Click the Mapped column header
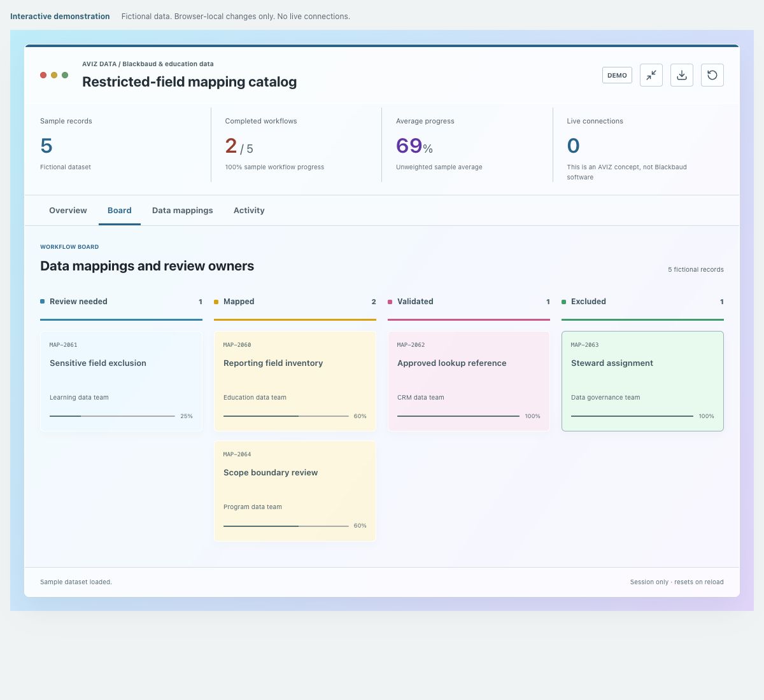Image resolution: width=764 pixels, height=700 pixels. pos(295,302)
